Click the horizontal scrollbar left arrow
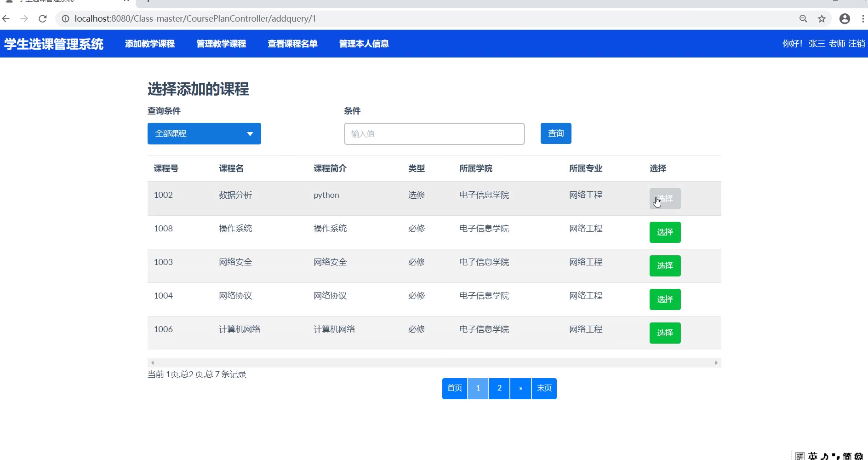This screenshot has width=868, height=460. click(x=153, y=363)
